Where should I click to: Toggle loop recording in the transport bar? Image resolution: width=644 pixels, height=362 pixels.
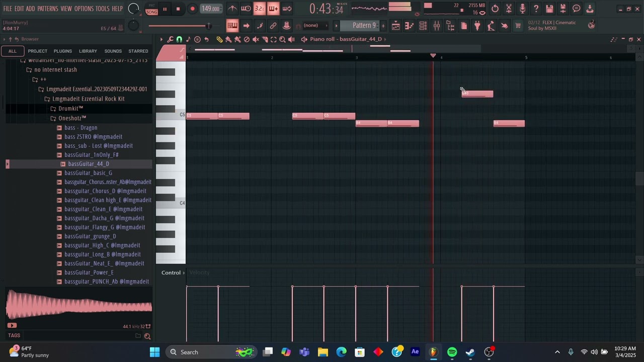(x=287, y=9)
